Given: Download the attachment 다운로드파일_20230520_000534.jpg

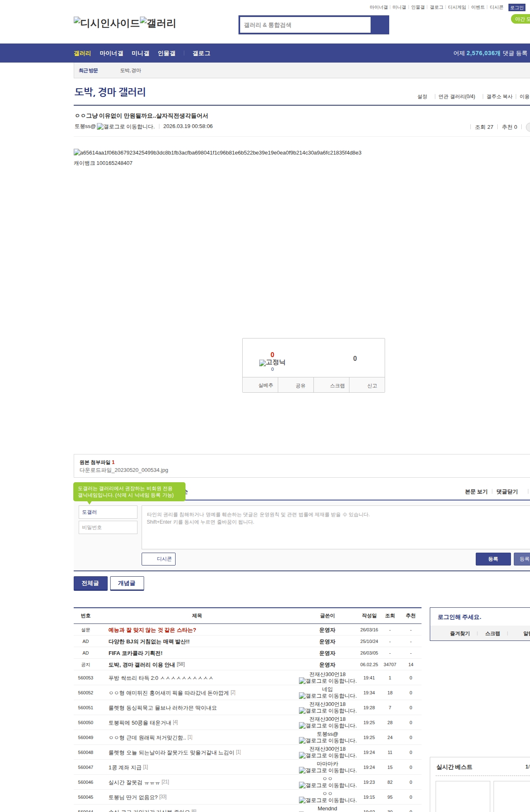Looking at the screenshot, I should click(124, 470).
